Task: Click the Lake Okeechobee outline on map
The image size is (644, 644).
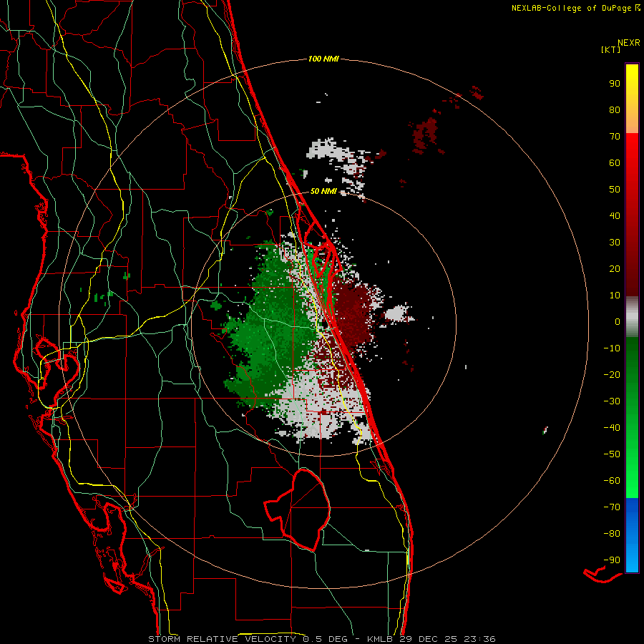Action: (296, 509)
